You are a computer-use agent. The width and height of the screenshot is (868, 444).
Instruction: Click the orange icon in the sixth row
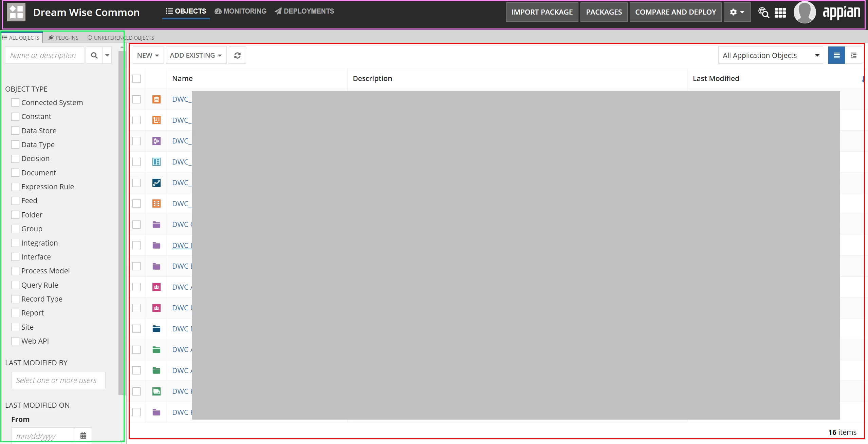pos(156,204)
